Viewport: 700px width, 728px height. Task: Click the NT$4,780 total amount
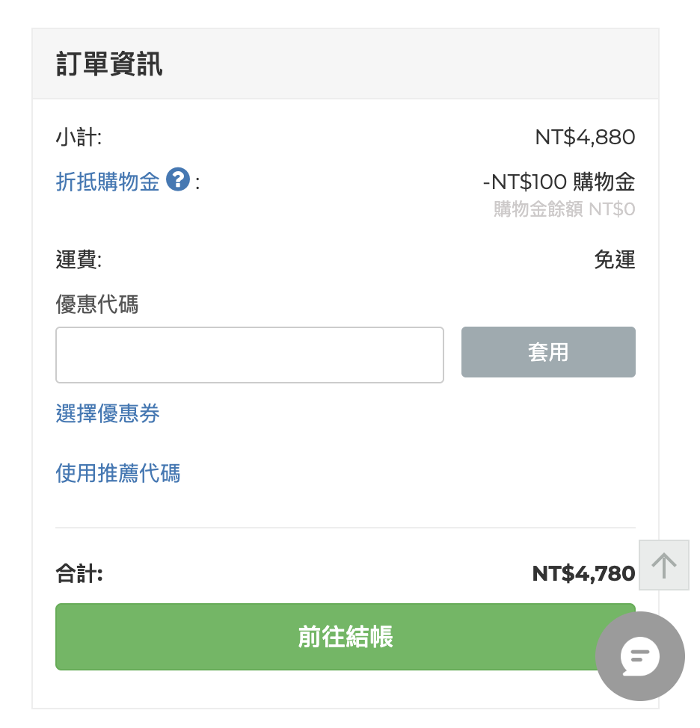[583, 574]
